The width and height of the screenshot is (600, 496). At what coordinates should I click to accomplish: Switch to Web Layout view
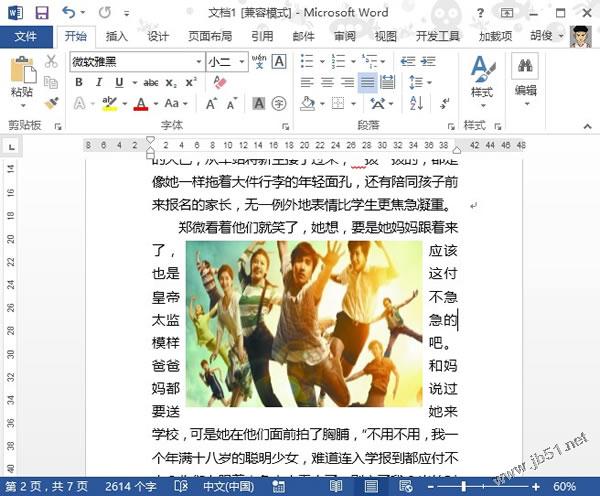tap(406, 486)
